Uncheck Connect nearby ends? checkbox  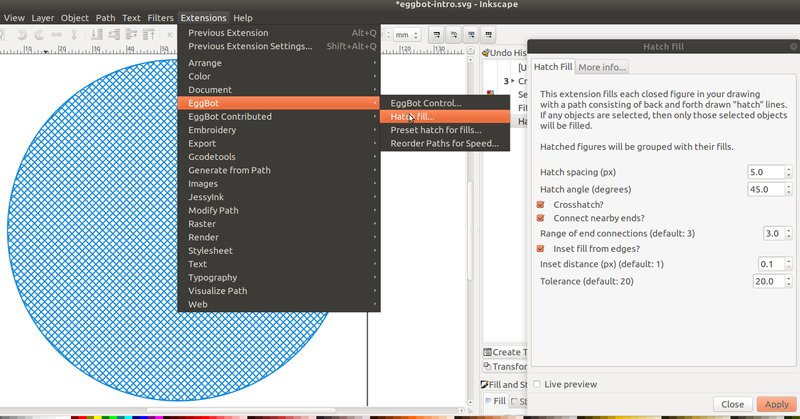tap(541, 218)
